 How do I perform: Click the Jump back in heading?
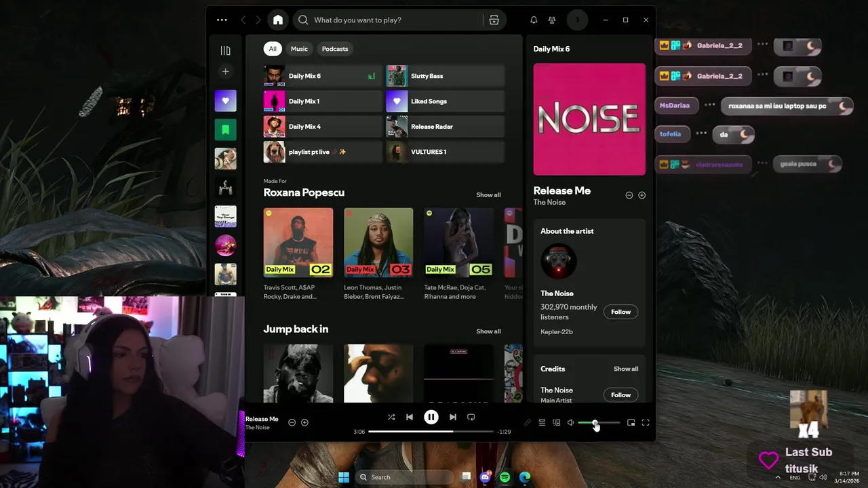tap(296, 329)
